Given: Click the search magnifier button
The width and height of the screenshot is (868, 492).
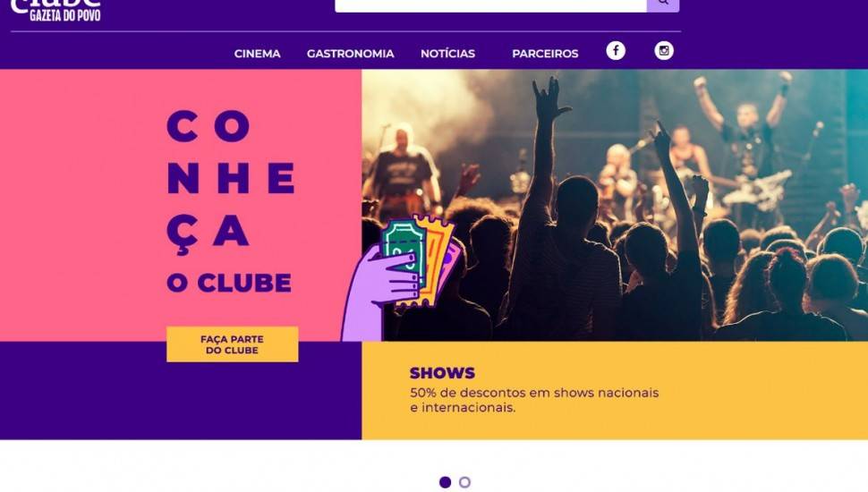Looking at the screenshot, I should click(662, 4).
